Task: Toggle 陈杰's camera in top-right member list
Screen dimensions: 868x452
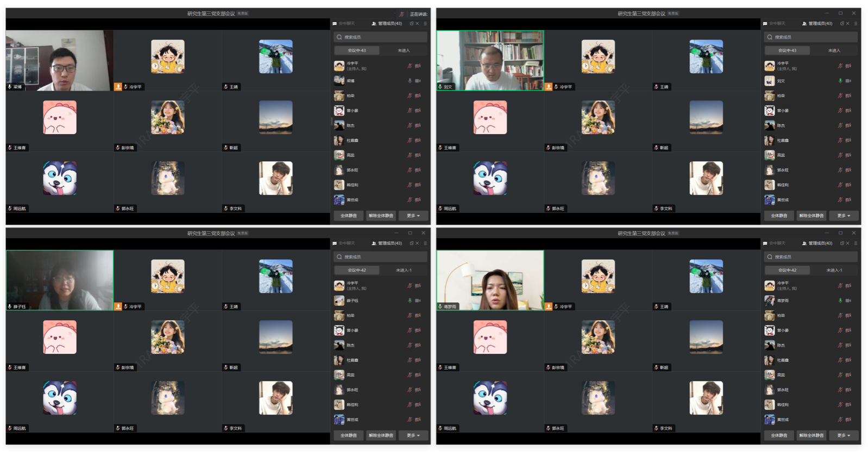Action: pos(848,125)
